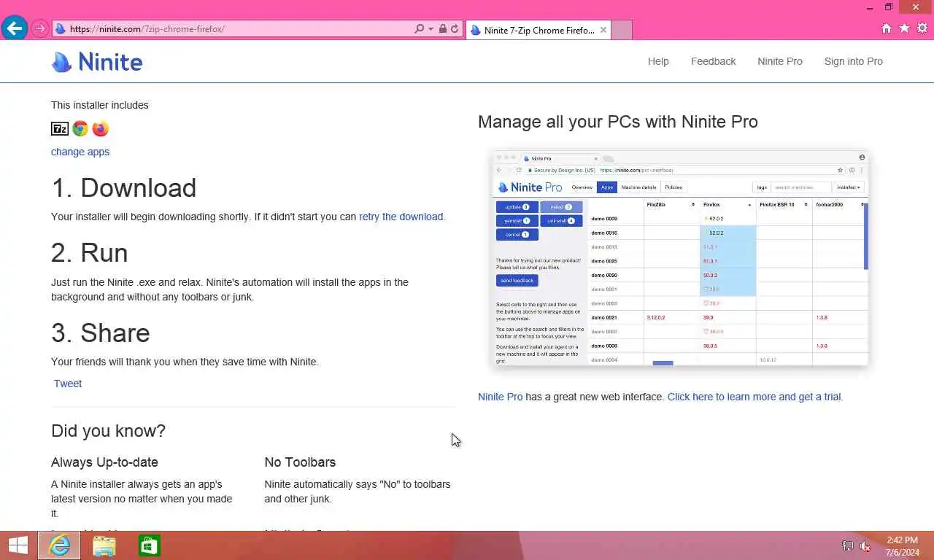Click the browser Forward arrow button
Viewport: 934px width, 560px height.
tap(40, 29)
